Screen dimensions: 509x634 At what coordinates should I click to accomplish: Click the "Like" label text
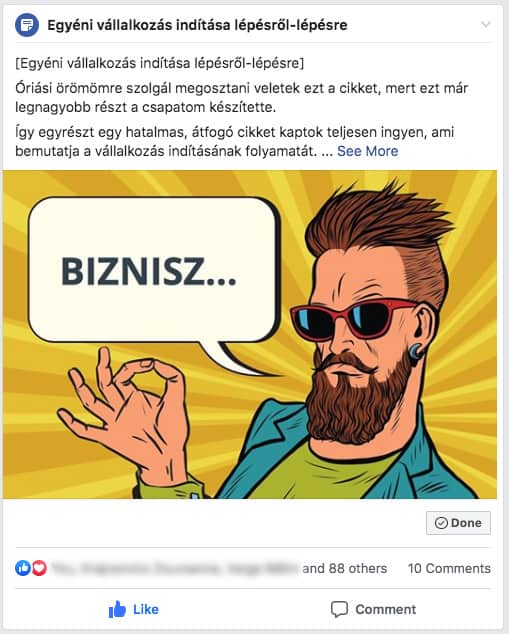click(x=146, y=609)
